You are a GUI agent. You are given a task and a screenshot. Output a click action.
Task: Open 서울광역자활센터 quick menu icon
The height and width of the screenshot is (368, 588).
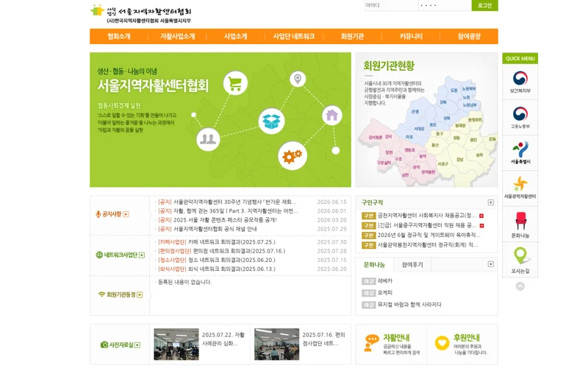pyautogui.click(x=520, y=188)
